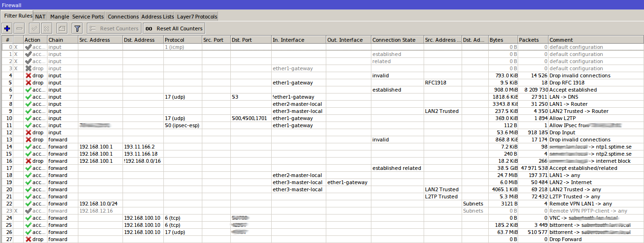
Task: Click '!192.168.0.0/16' destination cell
Action: tap(143, 161)
